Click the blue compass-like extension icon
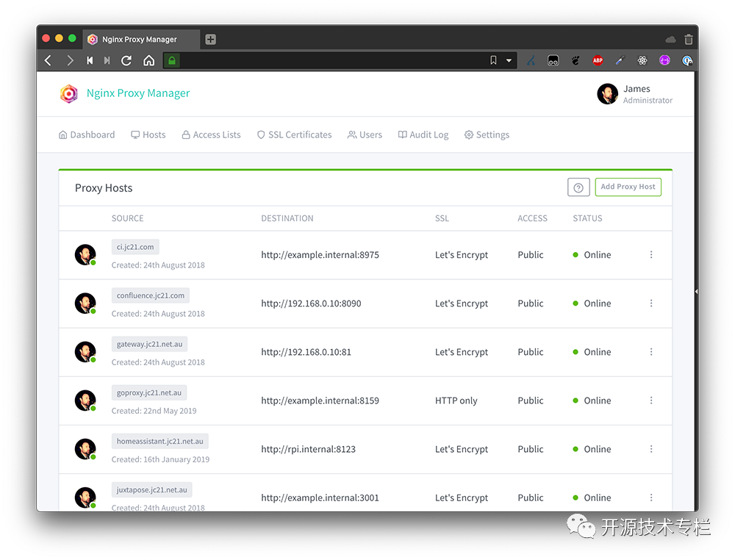Viewport: 735px width, 560px height. [531, 60]
